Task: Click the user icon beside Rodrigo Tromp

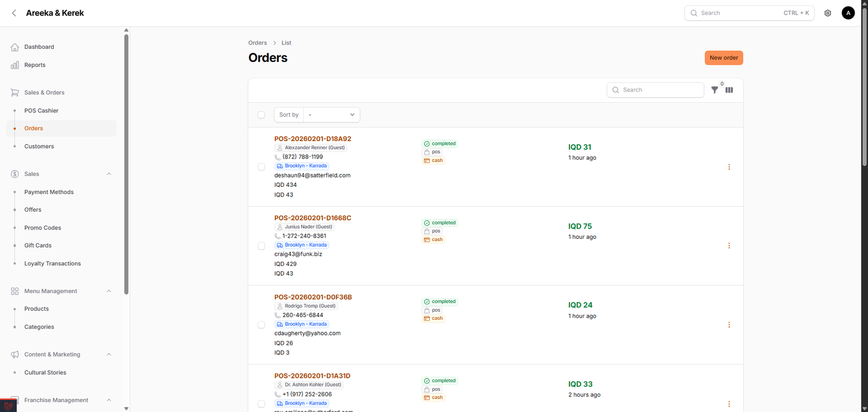Action: (280, 306)
